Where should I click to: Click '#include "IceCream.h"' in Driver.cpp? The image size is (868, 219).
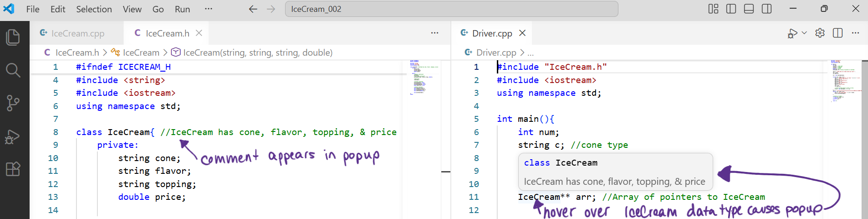tap(552, 67)
